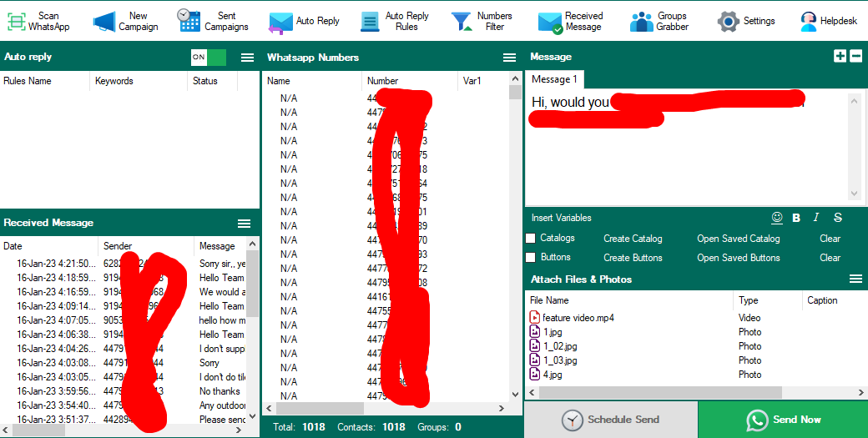The image size is (868, 438).
Task: Enable the Buttons checkbox
Action: (x=530, y=257)
